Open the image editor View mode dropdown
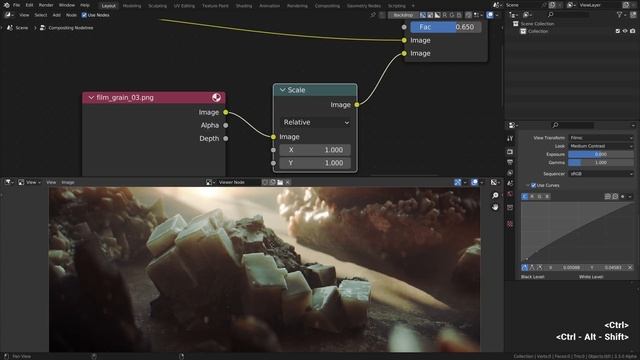This screenshot has height=360, width=640. 29,182
